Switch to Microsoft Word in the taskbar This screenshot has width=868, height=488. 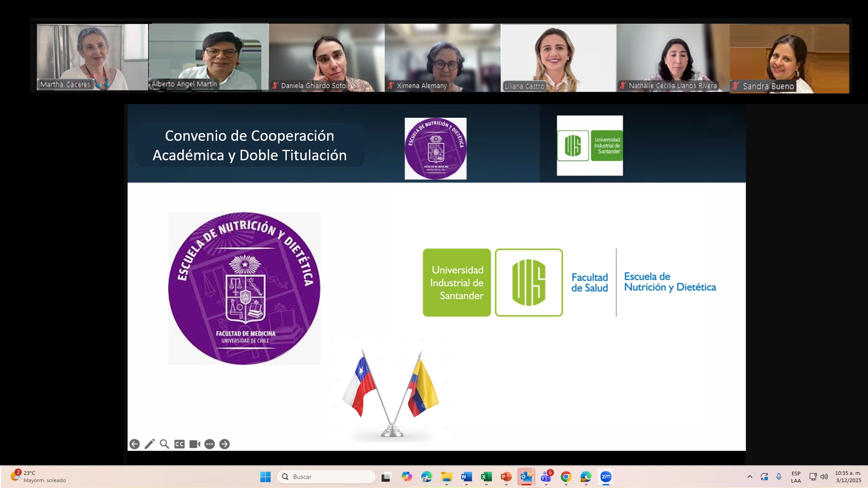[x=466, y=477]
